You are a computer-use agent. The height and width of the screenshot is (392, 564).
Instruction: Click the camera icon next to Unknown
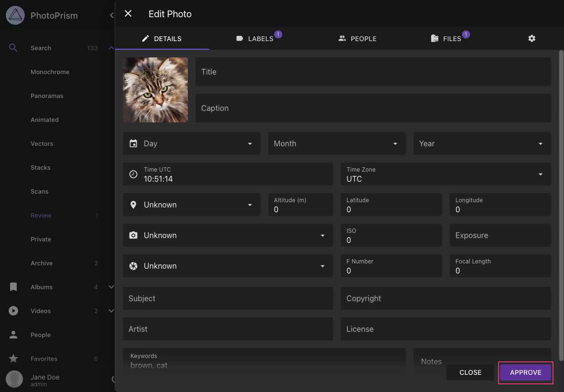tap(133, 235)
